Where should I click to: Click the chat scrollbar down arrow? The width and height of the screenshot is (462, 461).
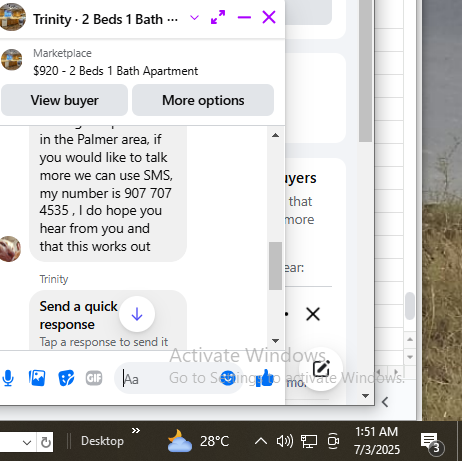(x=275, y=341)
